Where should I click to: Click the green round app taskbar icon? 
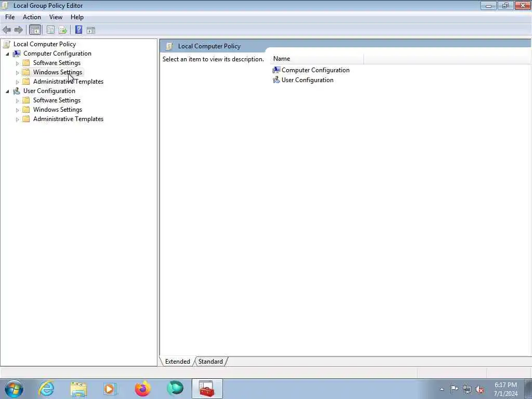click(175, 389)
